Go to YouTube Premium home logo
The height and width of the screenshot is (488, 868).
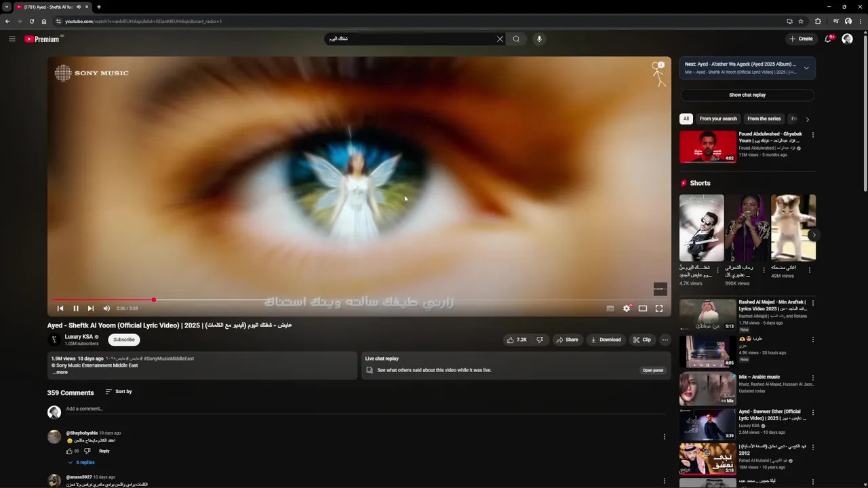43,39
